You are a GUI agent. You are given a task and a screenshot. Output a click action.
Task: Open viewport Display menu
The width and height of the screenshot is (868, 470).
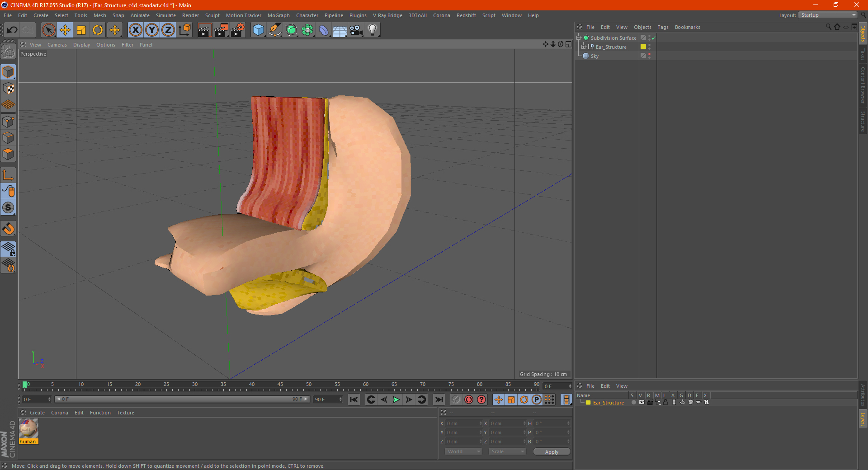[81, 45]
